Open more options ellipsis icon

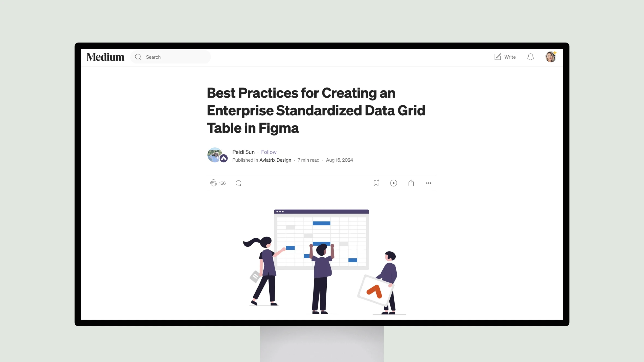[429, 183]
